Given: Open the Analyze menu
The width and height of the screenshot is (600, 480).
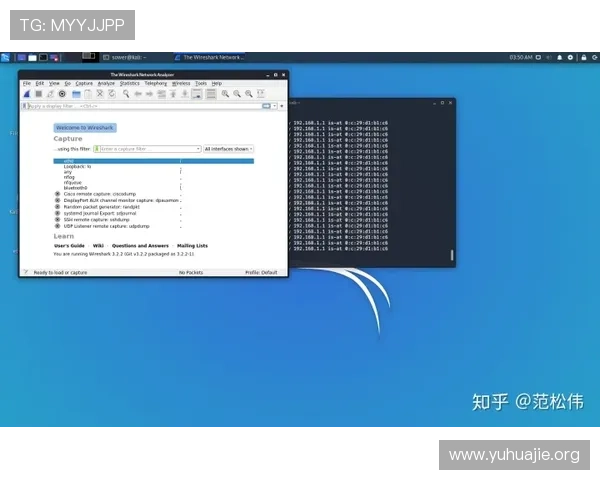Looking at the screenshot, I should pos(106,83).
